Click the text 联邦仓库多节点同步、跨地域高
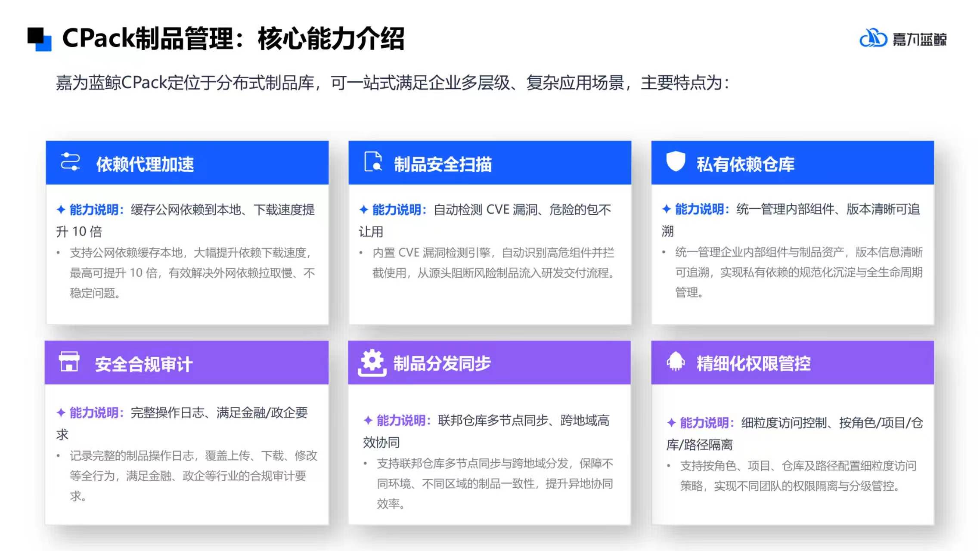The width and height of the screenshot is (980, 551). 524,420
